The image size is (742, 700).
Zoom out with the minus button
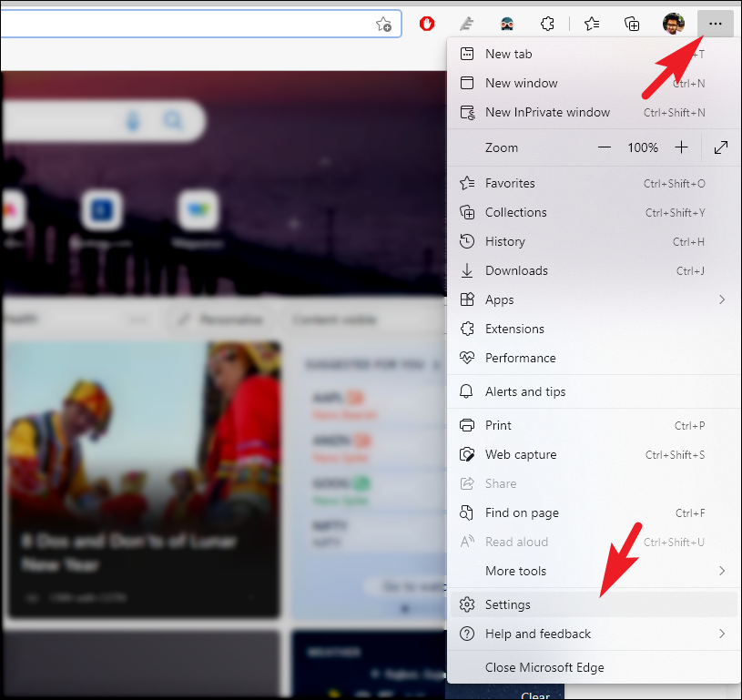pos(604,147)
